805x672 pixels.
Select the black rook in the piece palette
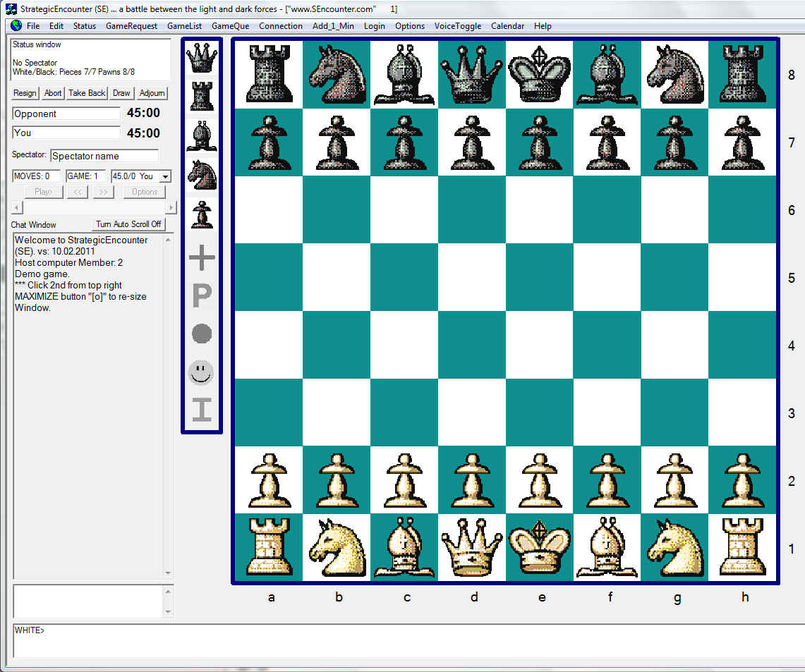201,96
